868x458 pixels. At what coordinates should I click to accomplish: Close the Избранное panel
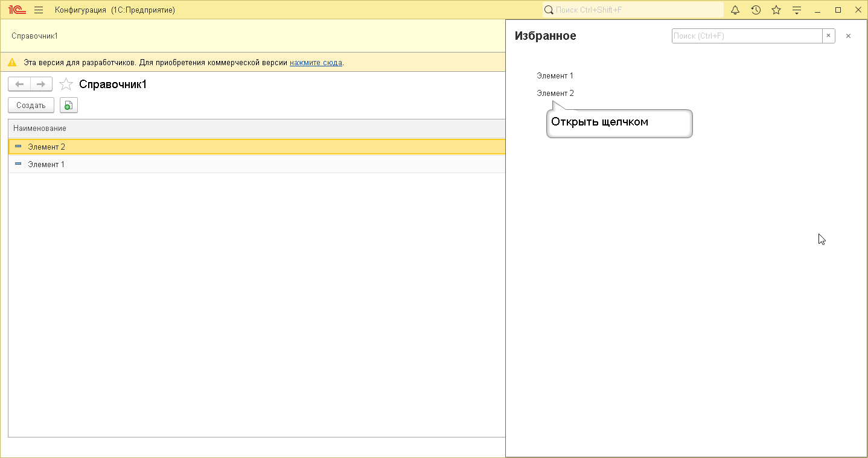pyautogui.click(x=848, y=36)
